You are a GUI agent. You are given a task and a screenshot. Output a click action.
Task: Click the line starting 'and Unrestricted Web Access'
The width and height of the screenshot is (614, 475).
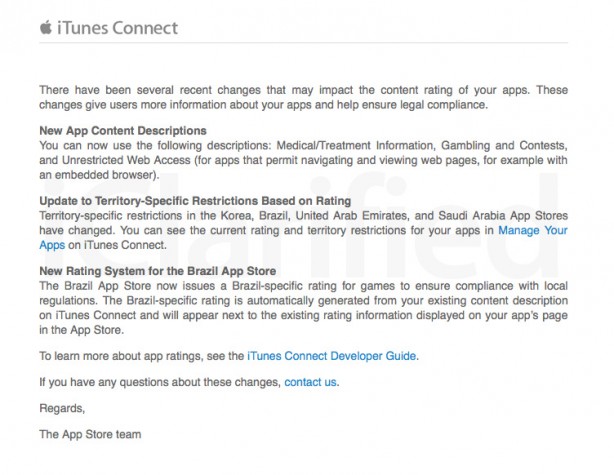coord(303,160)
